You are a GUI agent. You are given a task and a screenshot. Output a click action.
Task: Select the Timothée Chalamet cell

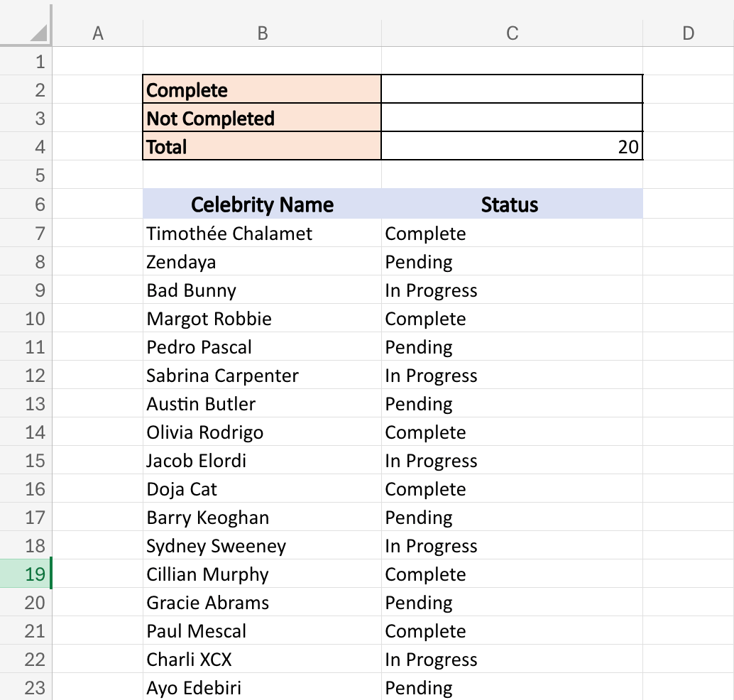262,233
